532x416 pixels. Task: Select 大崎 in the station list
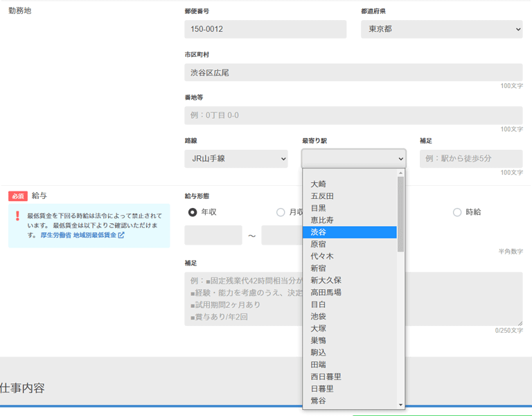pos(349,184)
